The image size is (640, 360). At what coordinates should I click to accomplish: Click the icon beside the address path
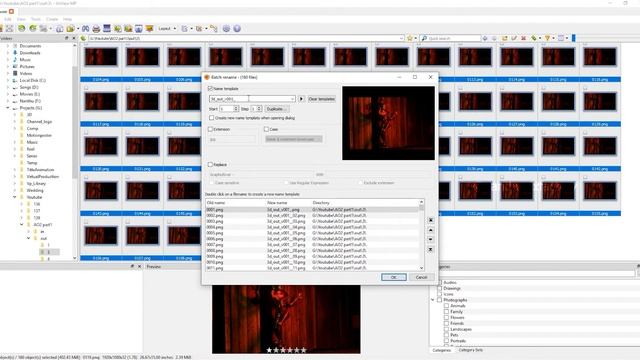84,38
